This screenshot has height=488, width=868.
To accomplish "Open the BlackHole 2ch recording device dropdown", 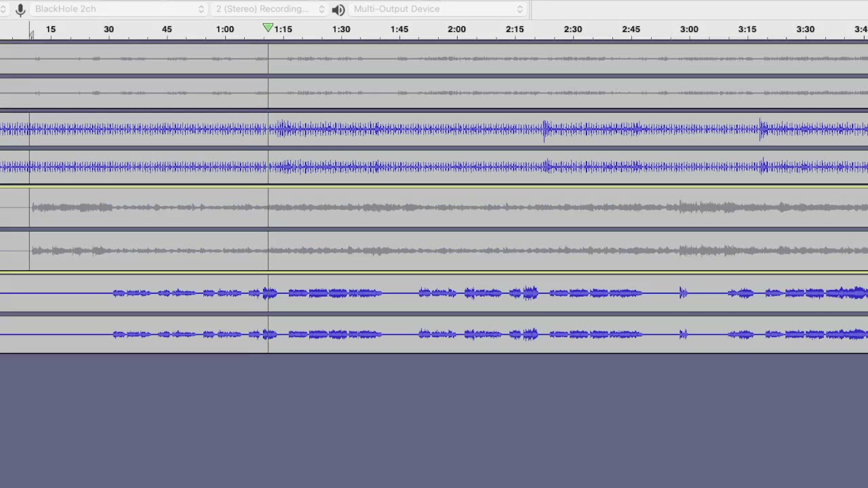I will pyautogui.click(x=118, y=9).
